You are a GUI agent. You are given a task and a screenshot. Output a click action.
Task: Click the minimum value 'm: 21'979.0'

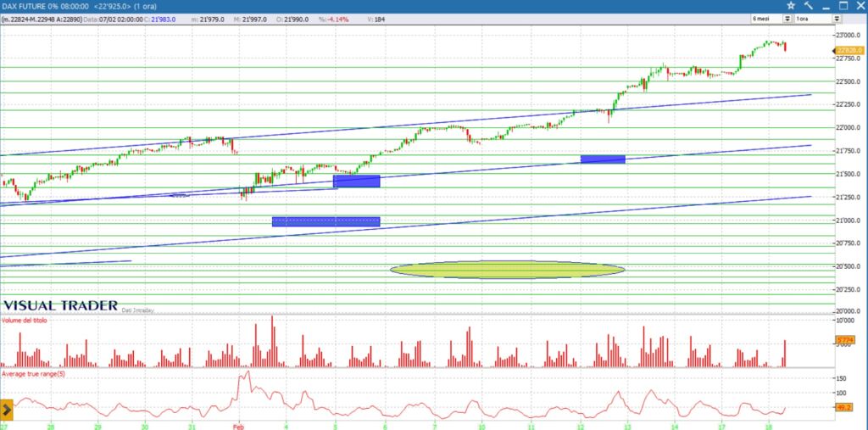[x=209, y=20]
